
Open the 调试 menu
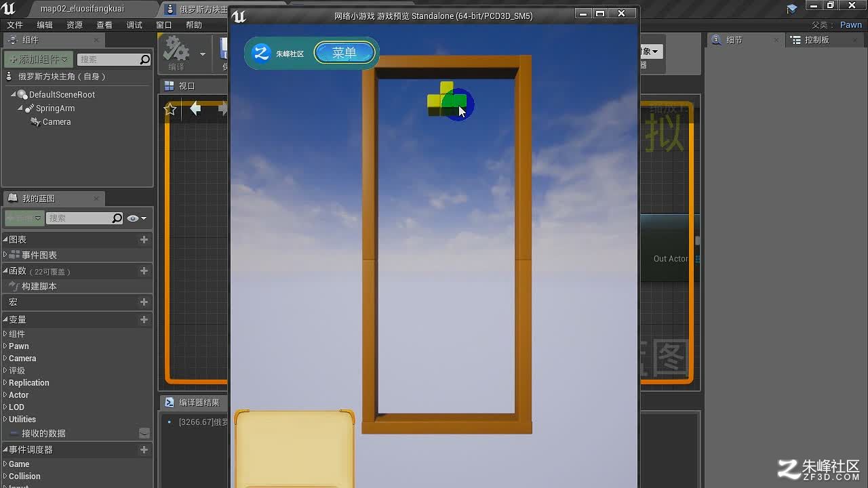(x=134, y=25)
